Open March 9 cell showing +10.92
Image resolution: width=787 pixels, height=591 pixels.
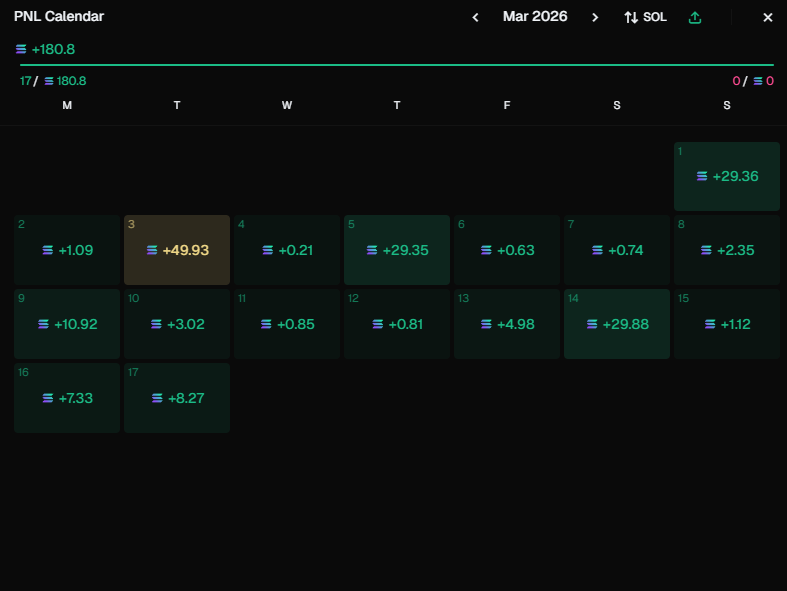[67, 324]
